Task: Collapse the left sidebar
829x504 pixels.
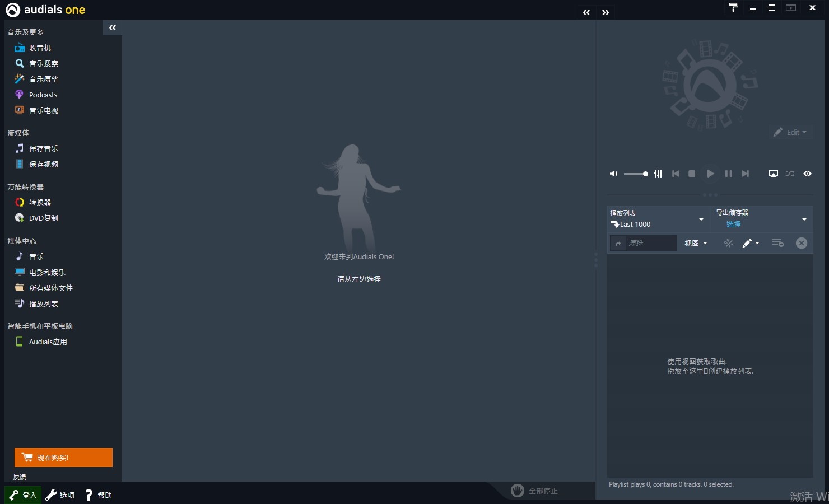Action: (113, 27)
